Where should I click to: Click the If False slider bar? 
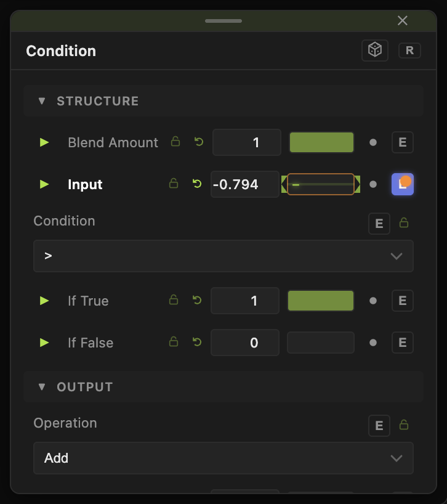tap(321, 343)
